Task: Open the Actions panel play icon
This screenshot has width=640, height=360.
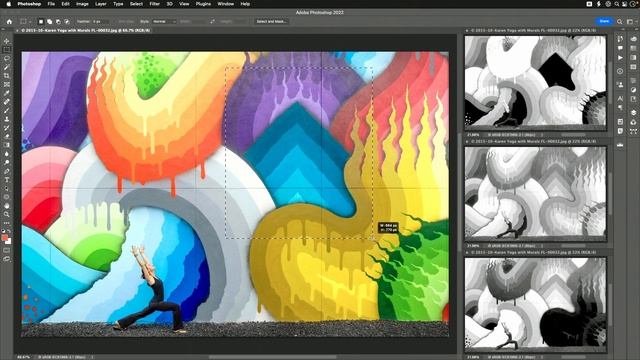Action: coord(620,58)
